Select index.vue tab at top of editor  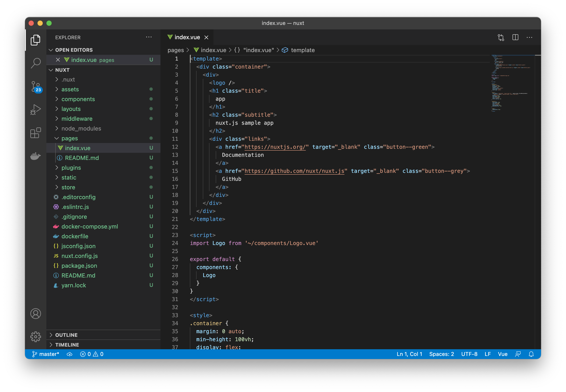(x=187, y=37)
